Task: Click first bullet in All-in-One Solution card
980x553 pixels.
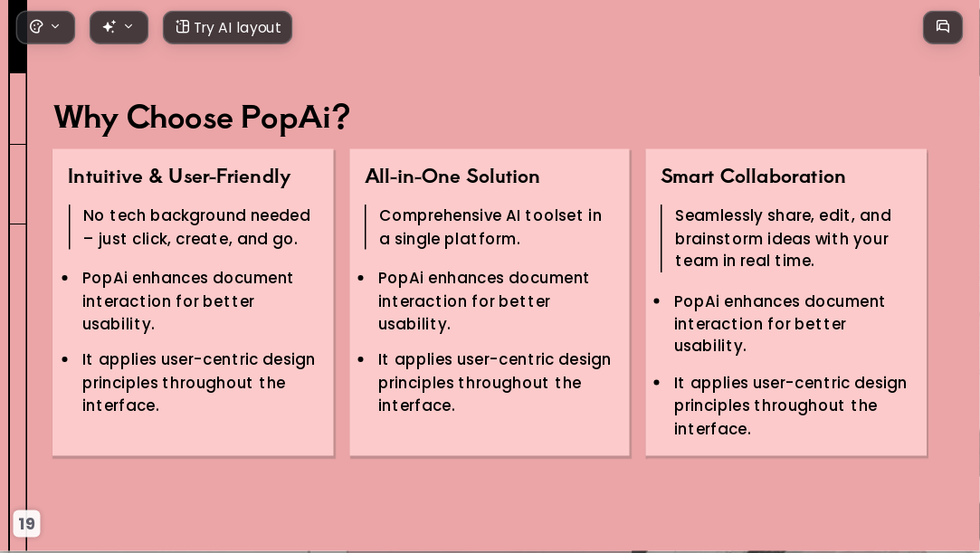Action: pos(483,300)
